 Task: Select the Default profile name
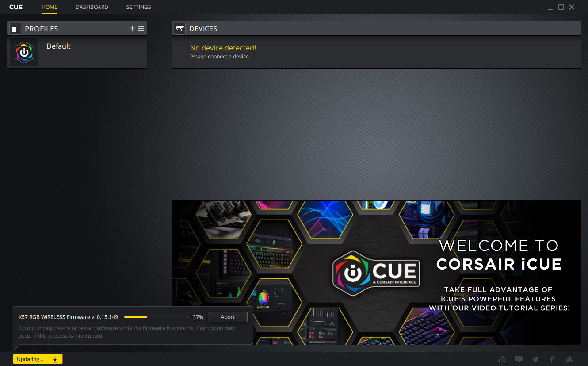pyautogui.click(x=58, y=46)
